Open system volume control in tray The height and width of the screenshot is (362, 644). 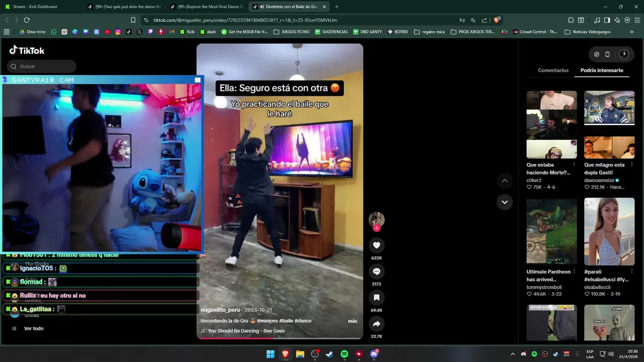click(611, 354)
